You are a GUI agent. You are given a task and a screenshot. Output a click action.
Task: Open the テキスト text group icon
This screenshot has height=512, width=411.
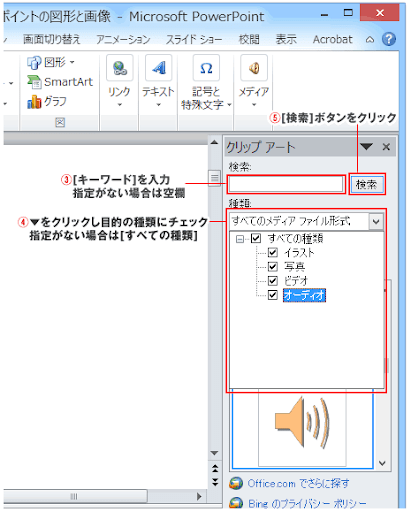[x=158, y=68]
